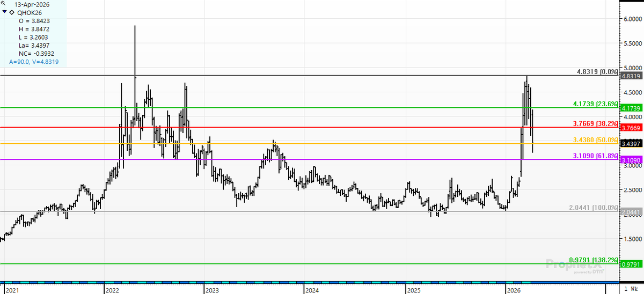
Task: Collapse the QHOK26 data with the blue triangle
Action: [x=5, y=11]
